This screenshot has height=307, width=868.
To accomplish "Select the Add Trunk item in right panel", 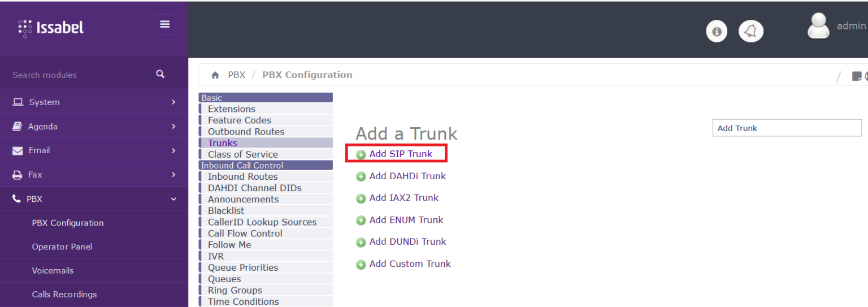I will [786, 128].
